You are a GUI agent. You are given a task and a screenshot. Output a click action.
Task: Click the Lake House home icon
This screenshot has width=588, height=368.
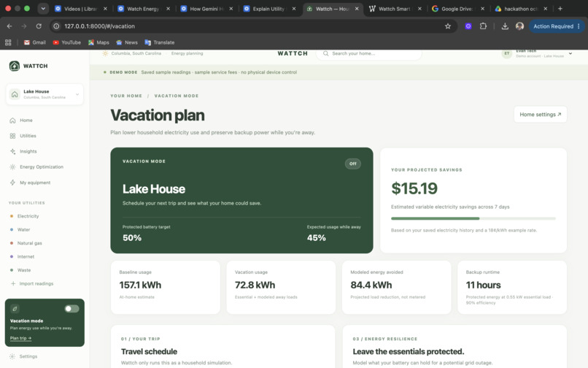[x=15, y=94]
